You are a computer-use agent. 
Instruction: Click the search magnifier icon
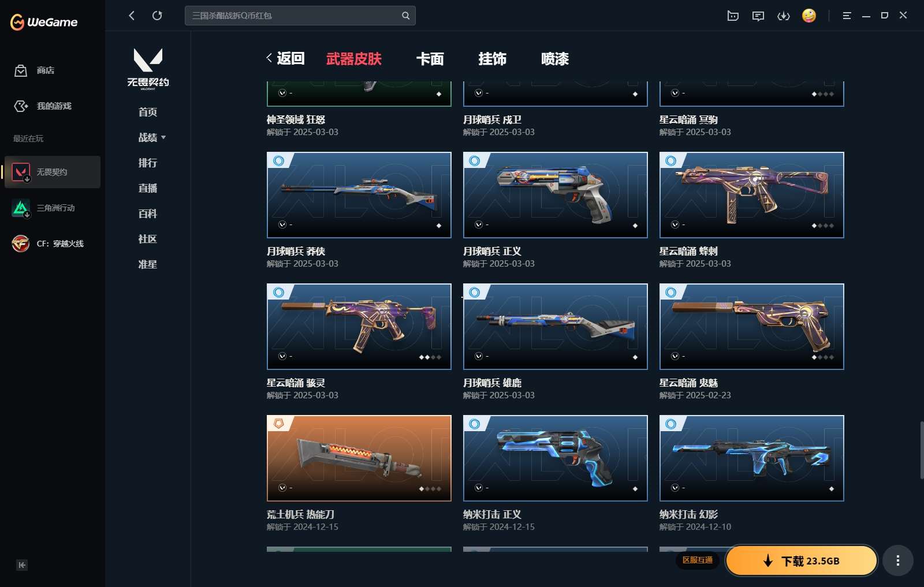[406, 16]
